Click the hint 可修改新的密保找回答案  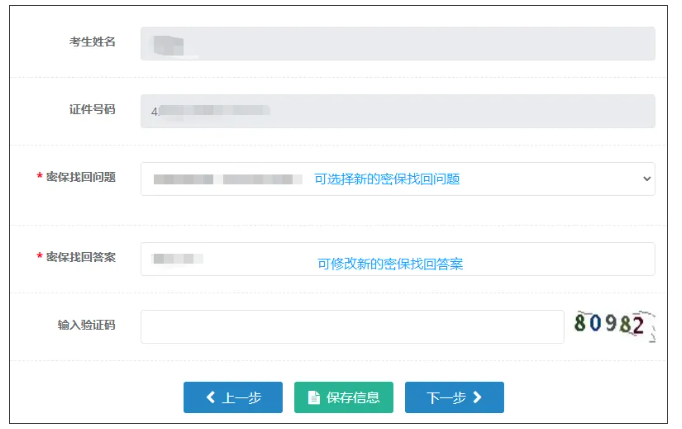pos(390,264)
